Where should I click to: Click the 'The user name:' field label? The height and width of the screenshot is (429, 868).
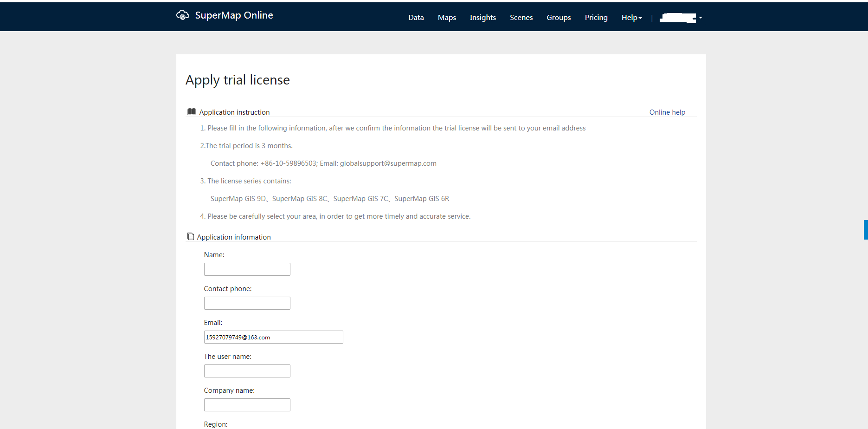click(228, 357)
